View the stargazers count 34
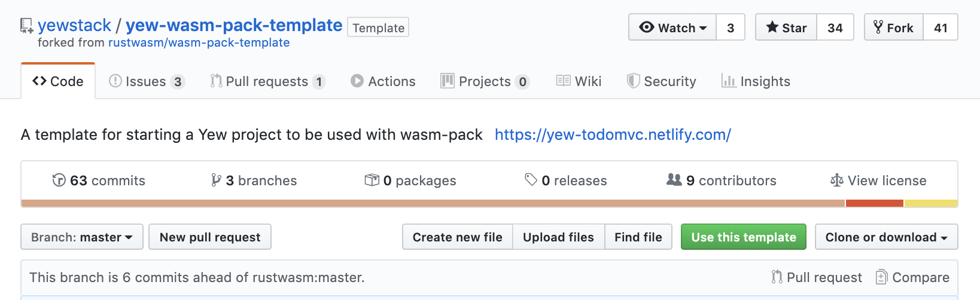 point(835,27)
